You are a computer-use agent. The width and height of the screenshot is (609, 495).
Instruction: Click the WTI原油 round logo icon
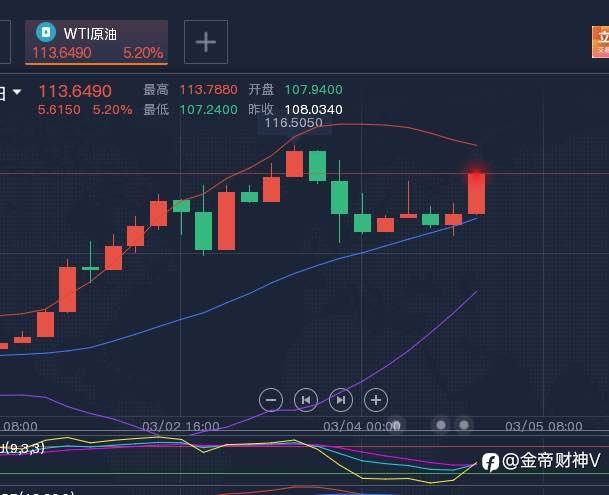(46, 32)
